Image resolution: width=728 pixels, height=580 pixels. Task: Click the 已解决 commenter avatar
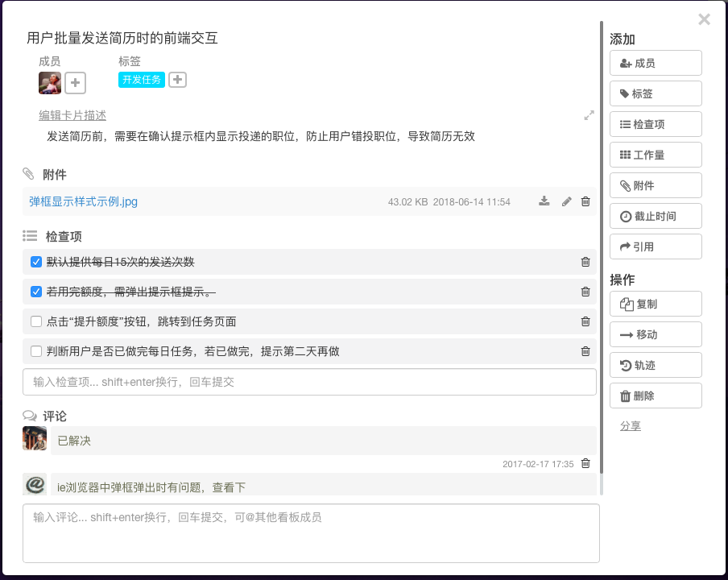click(x=35, y=438)
